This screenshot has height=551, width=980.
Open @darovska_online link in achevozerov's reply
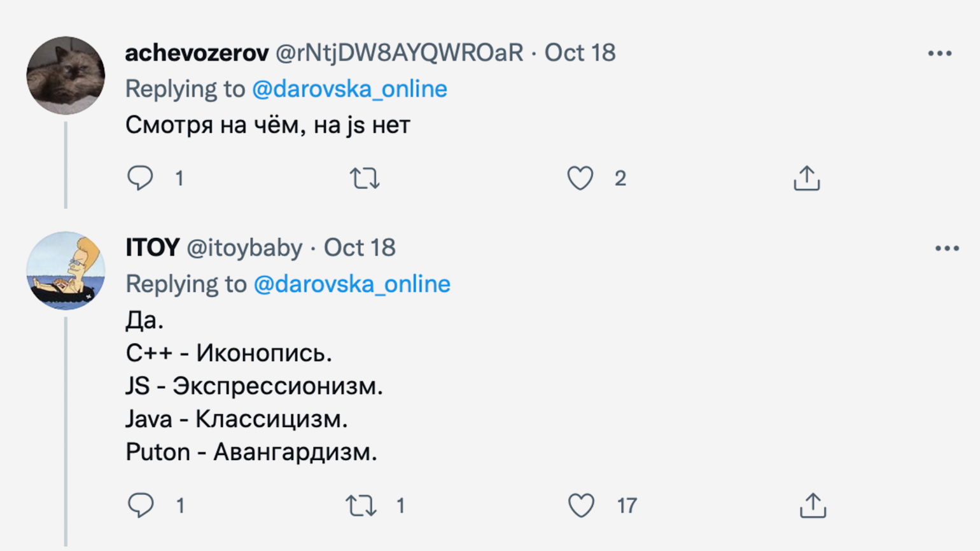point(349,89)
